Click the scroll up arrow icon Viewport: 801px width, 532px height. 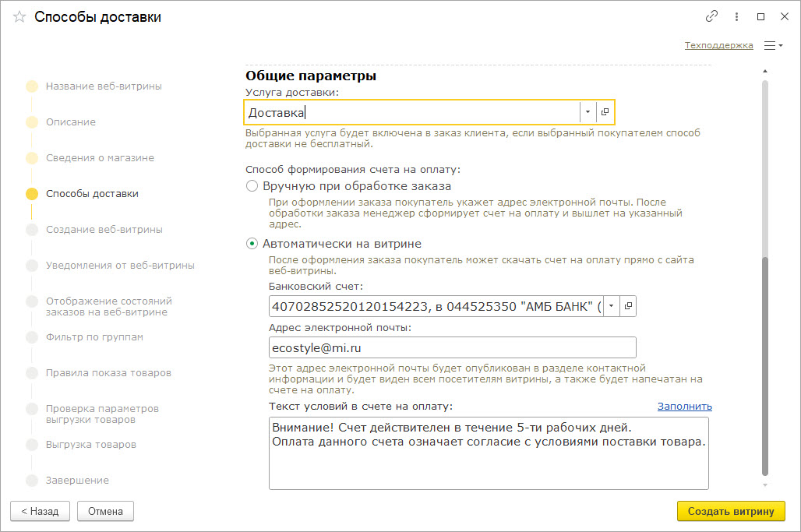765,70
